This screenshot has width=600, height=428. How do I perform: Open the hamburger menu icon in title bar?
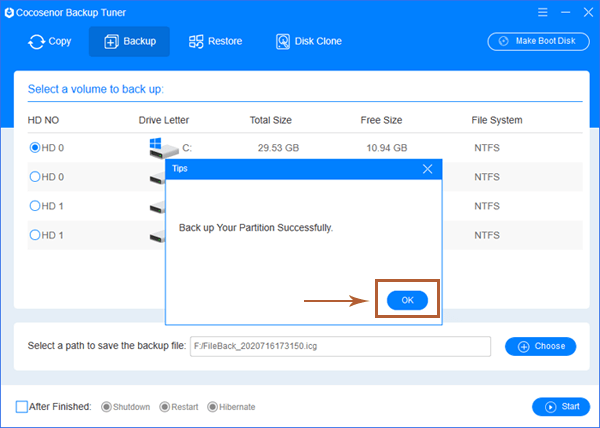pos(542,12)
